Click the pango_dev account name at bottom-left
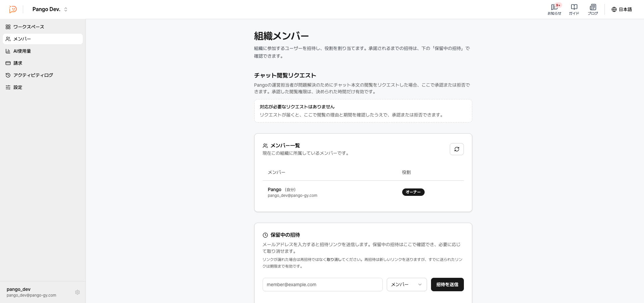The width and height of the screenshot is (644, 303). point(18,289)
